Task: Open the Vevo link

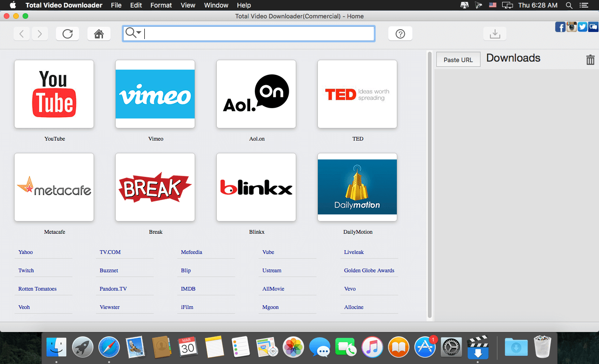Action: [x=350, y=289]
